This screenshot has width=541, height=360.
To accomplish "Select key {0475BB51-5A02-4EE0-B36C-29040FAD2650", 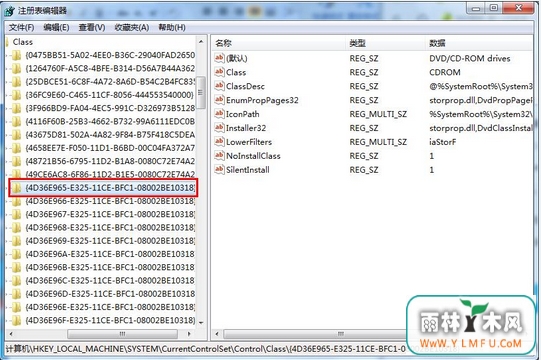I will [110, 55].
